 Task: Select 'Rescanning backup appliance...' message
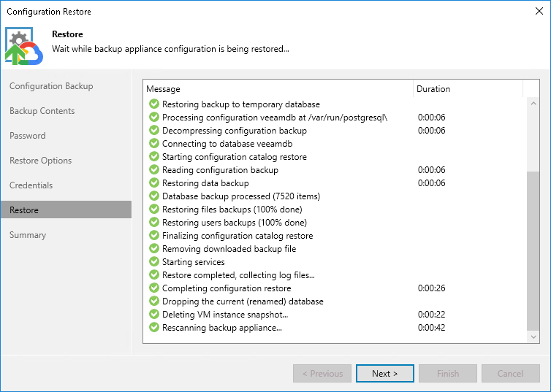pos(222,328)
